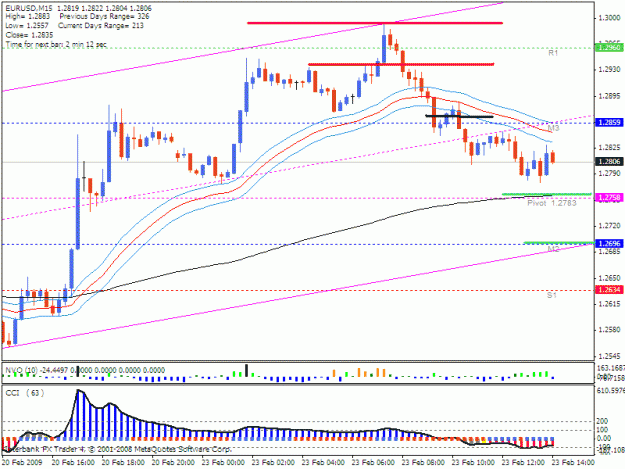
Task: Click the green 1.2960 price tag
Action: point(609,47)
